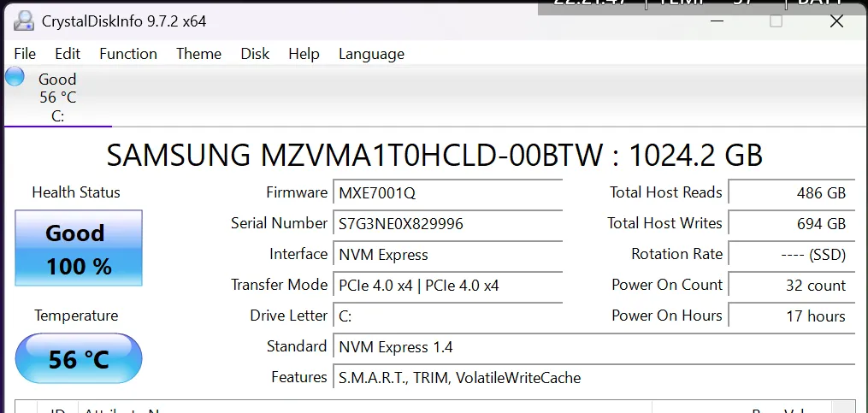Open the File menu

click(x=25, y=54)
